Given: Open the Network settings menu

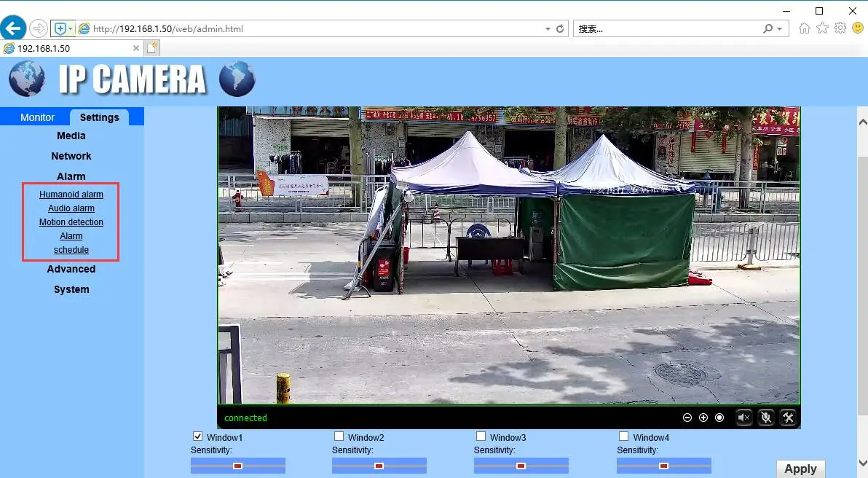Looking at the screenshot, I should click(71, 156).
